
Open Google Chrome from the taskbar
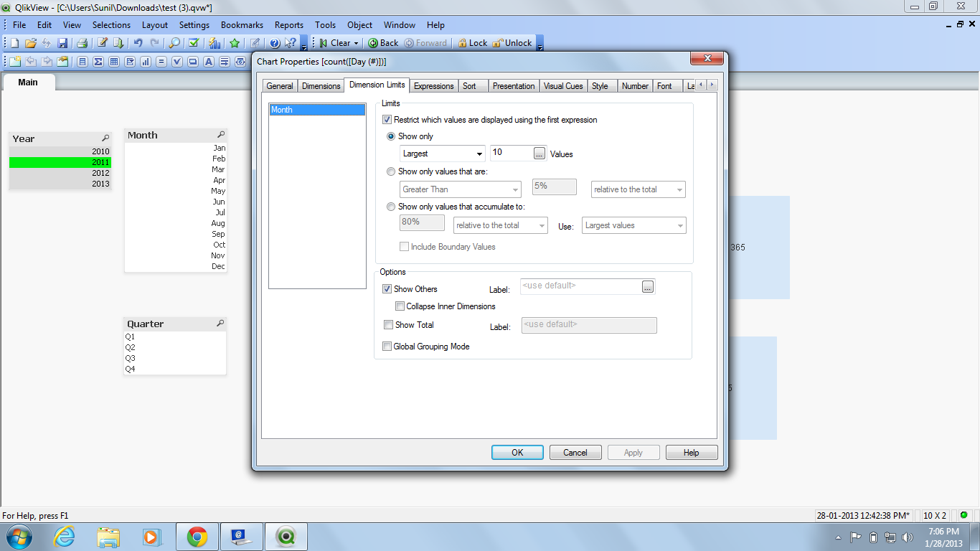(x=197, y=536)
